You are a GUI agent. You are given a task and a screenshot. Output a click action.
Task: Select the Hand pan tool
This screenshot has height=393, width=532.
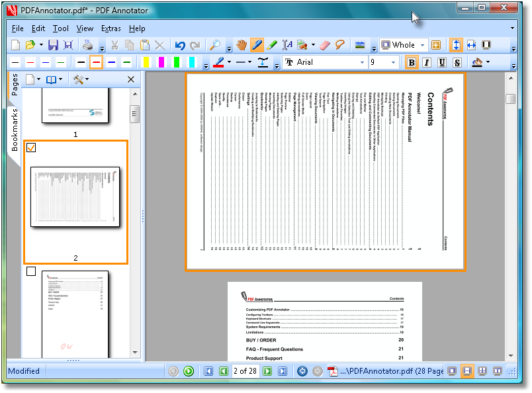242,45
